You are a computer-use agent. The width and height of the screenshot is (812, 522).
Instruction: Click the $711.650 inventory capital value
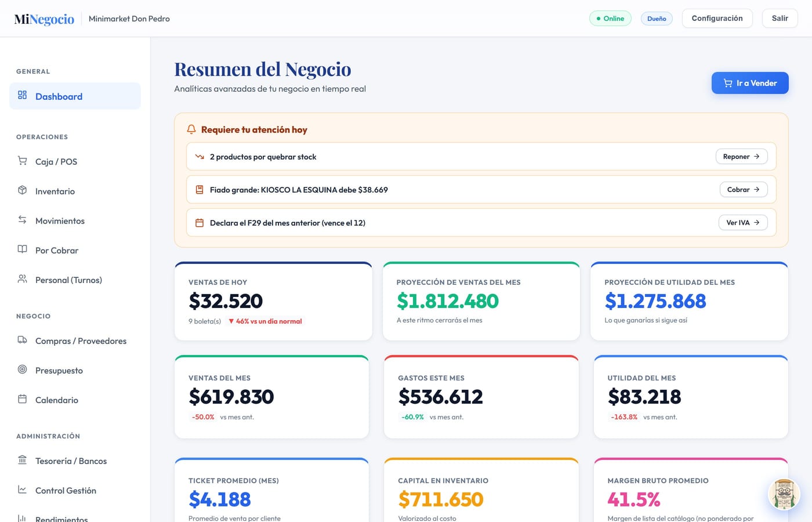point(441,499)
